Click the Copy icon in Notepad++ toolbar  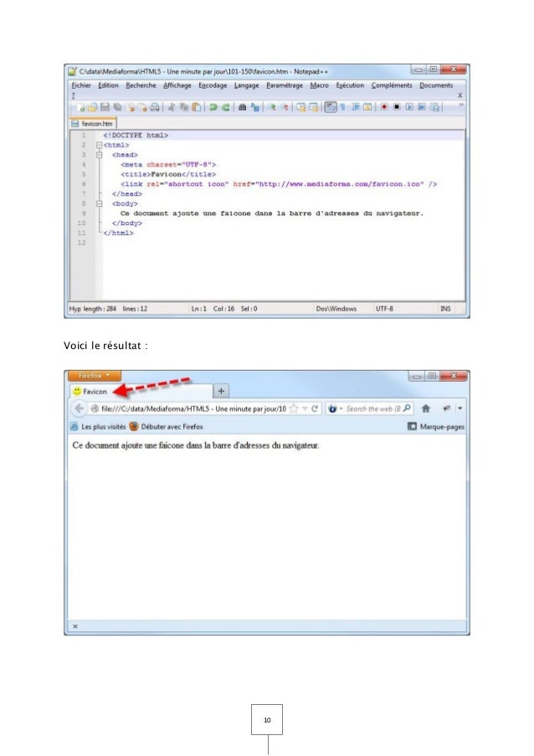(183, 107)
